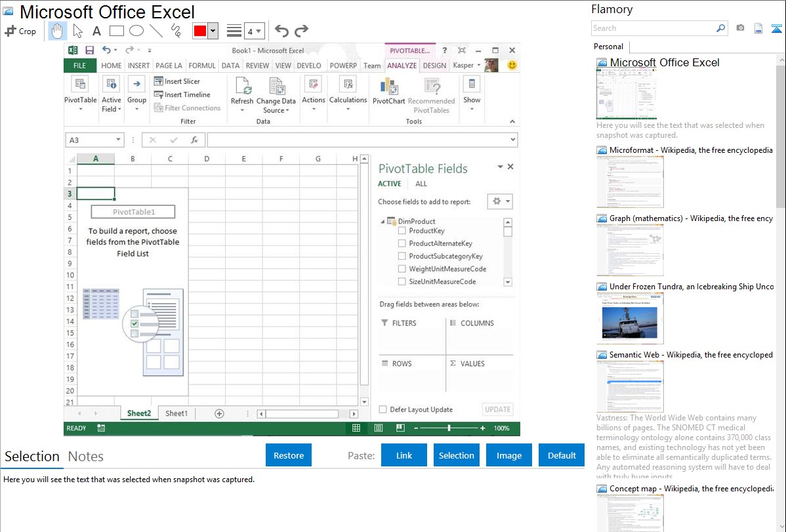
Task: Open the field list tools gear dropdown
Action: coord(500,201)
